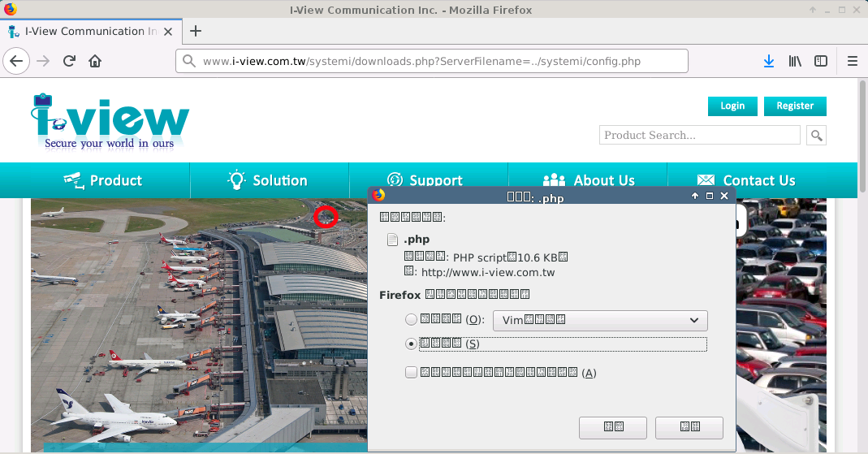Click the Secure your world in ours slogan
Image resolution: width=868 pixels, height=454 pixels.
pyautogui.click(x=109, y=144)
